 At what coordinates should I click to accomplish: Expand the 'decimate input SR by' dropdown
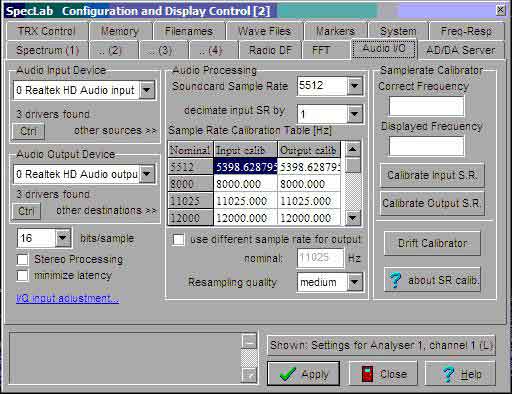coord(355,114)
